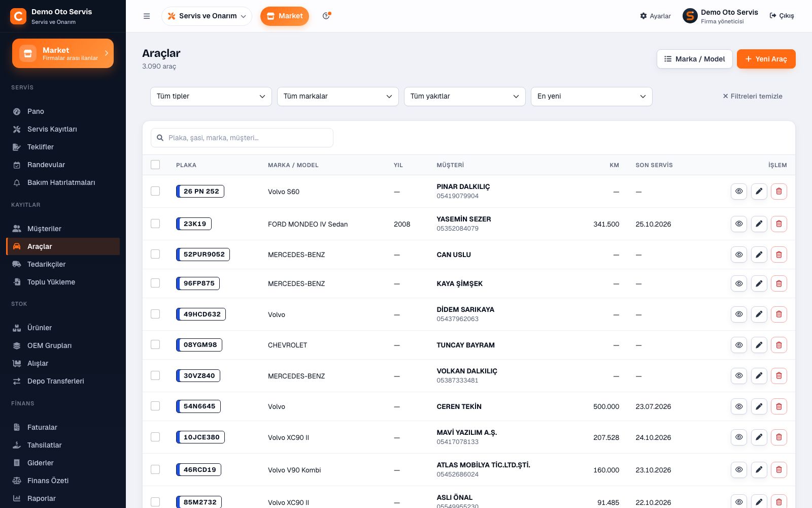Edit vehicle 54N6645 pencil icon
Viewport: 812px width, 508px height.
[759, 406]
